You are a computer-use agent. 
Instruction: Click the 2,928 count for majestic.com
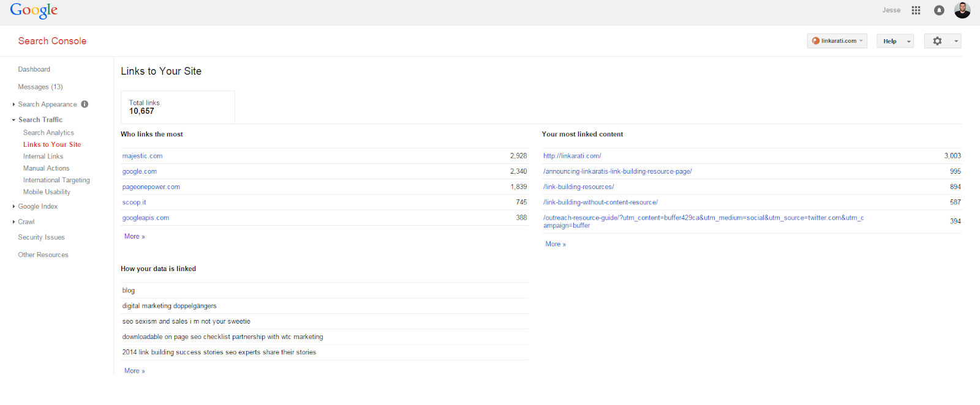tap(519, 156)
